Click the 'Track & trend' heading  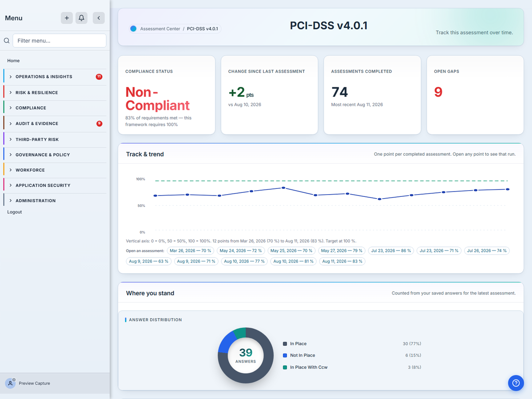click(x=145, y=154)
